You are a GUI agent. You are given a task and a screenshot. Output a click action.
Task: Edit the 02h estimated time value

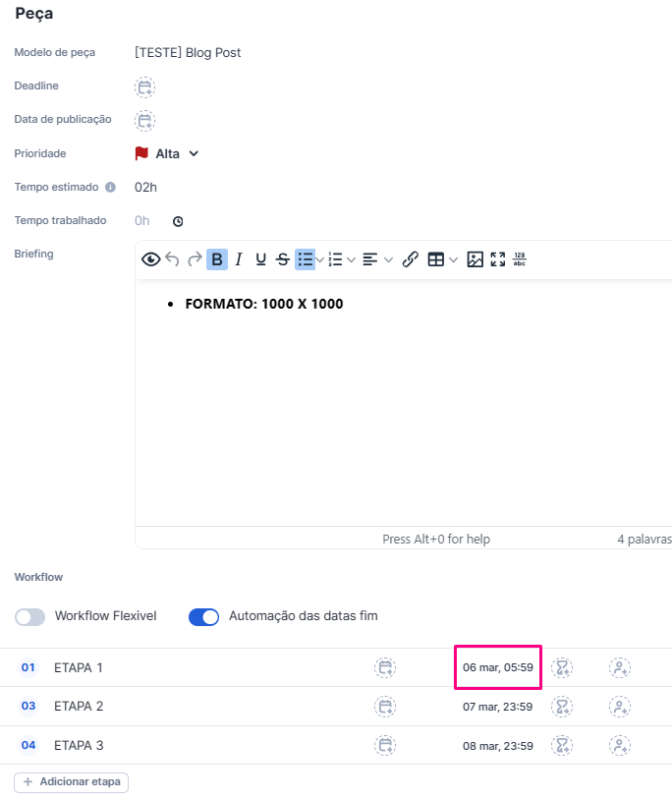pyautogui.click(x=145, y=188)
